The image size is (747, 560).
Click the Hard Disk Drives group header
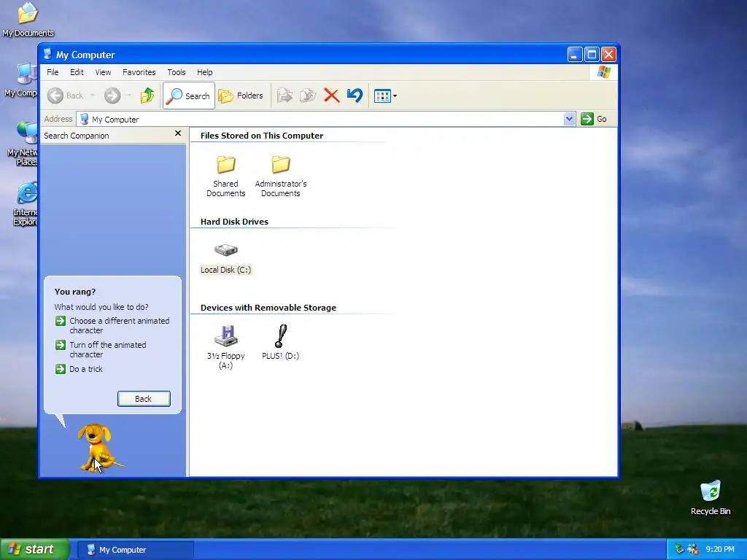coord(234,222)
